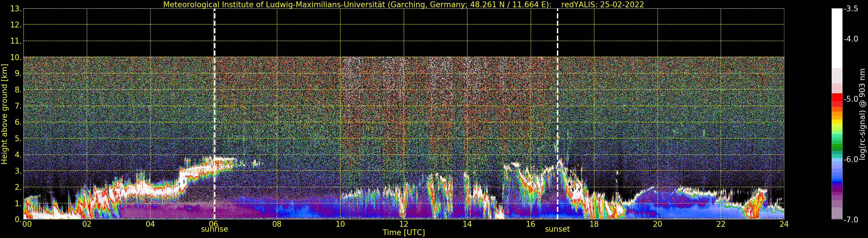Click the '13.' height axis tick
Screen dimensions: 868x238
16,9
